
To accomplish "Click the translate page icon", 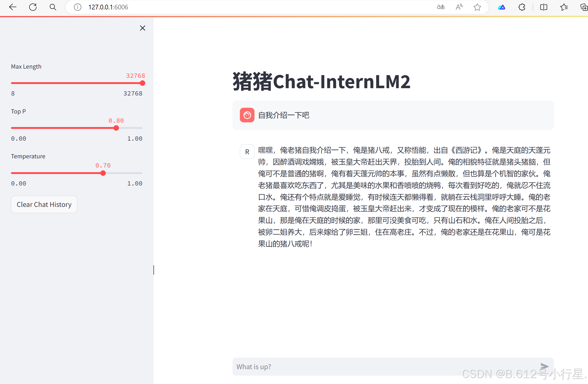I will [441, 7].
